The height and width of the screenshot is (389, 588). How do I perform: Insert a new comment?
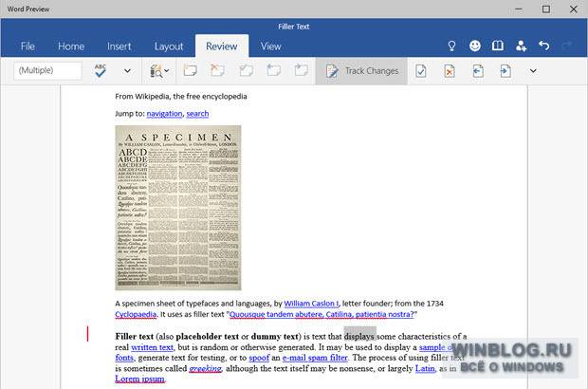tap(191, 70)
